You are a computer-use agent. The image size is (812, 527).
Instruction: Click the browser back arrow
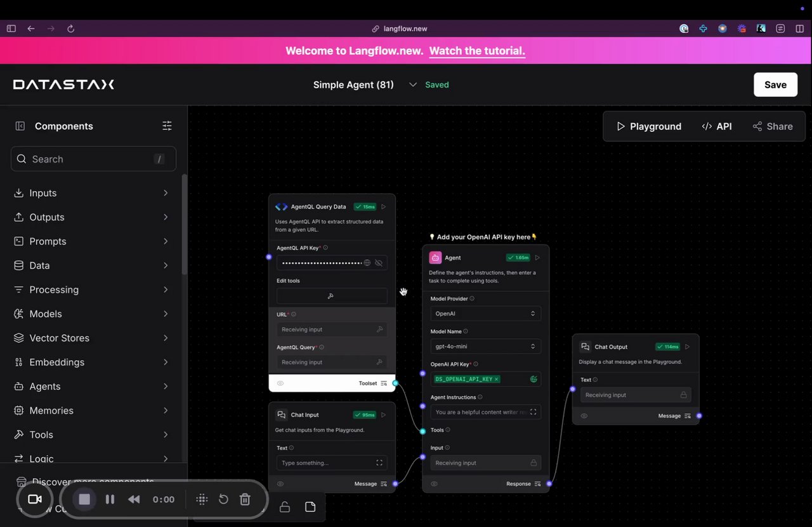(31, 29)
